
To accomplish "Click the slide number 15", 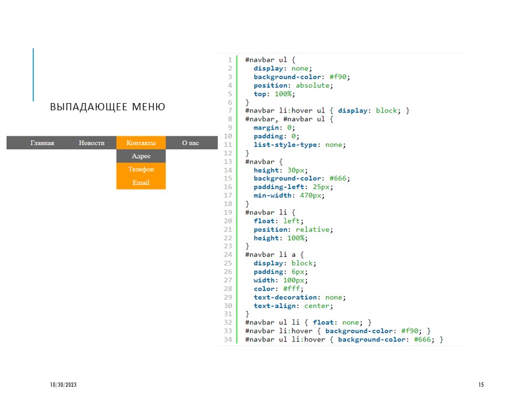I will tap(481, 385).
